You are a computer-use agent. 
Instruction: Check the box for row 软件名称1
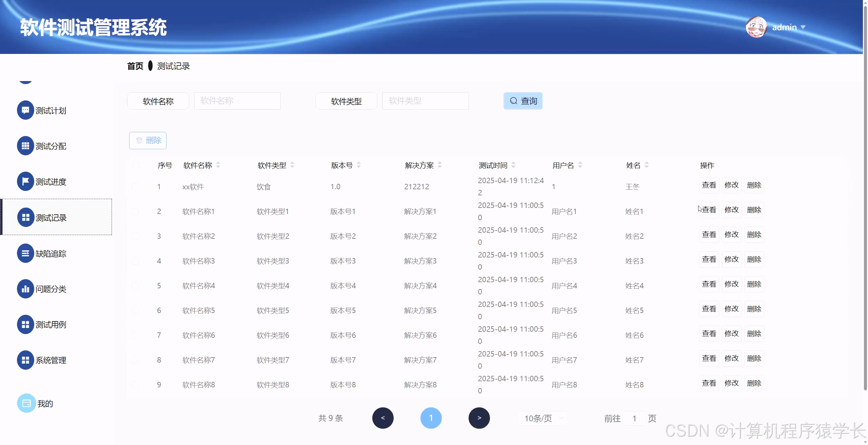tap(135, 211)
